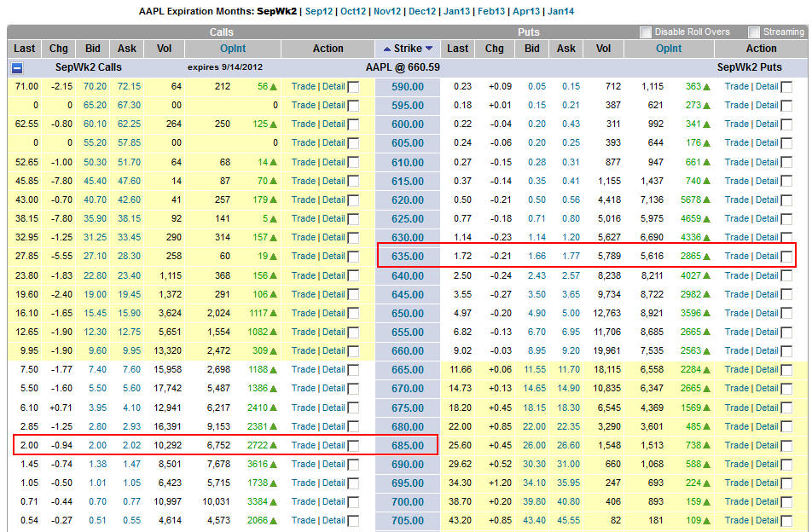Image resolution: width=812 pixels, height=532 pixels.
Task: Open Detail link for 635.00 put
Action: point(766,256)
